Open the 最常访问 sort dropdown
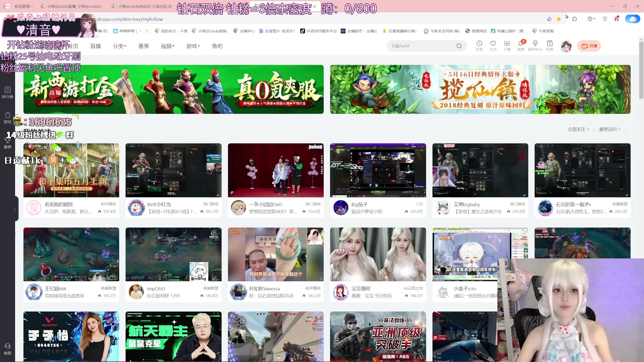The height and width of the screenshot is (362, 644). click(x=610, y=129)
